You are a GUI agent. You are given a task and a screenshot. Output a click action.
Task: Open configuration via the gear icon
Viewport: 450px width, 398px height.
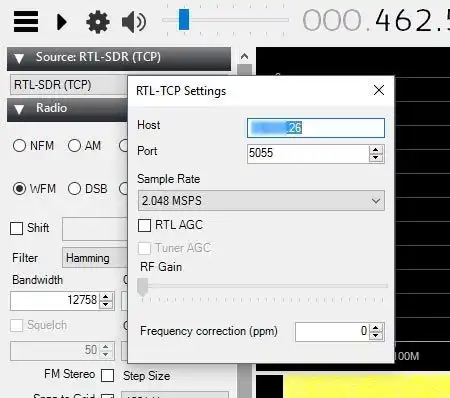[x=98, y=22]
